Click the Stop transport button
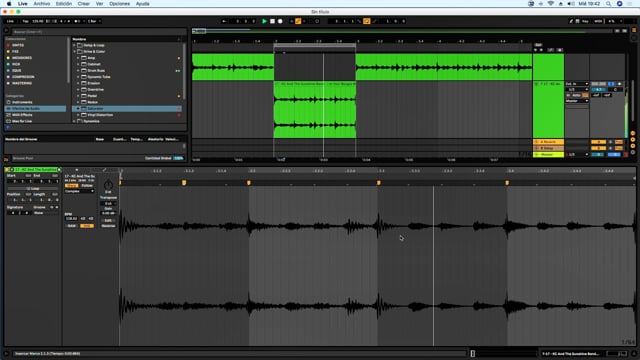This screenshot has width=640, height=360. click(x=272, y=21)
